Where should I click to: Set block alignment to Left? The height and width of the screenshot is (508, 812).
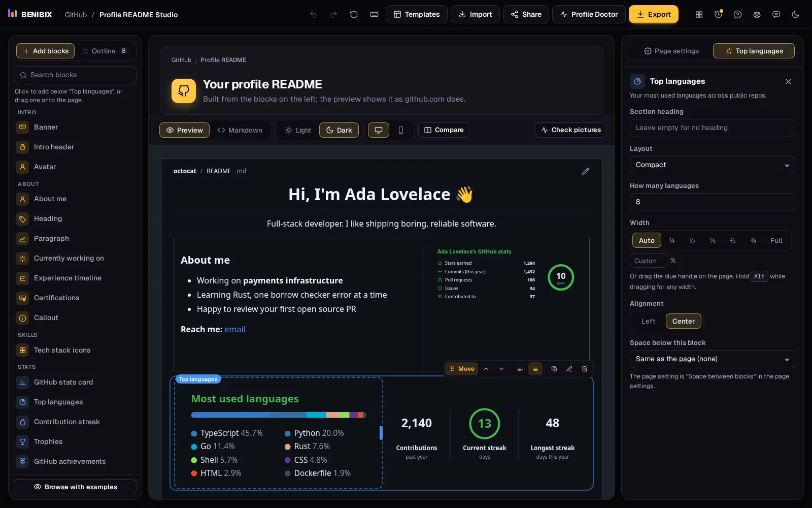[x=648, y=321]
